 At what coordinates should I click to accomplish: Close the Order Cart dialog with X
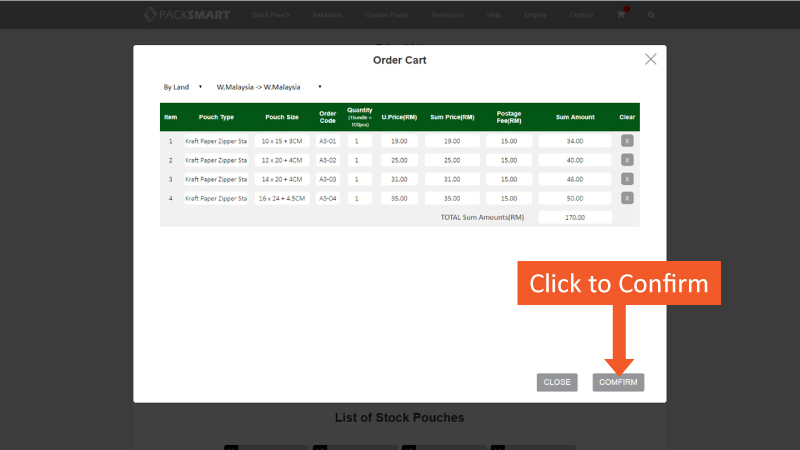point(650,60)
